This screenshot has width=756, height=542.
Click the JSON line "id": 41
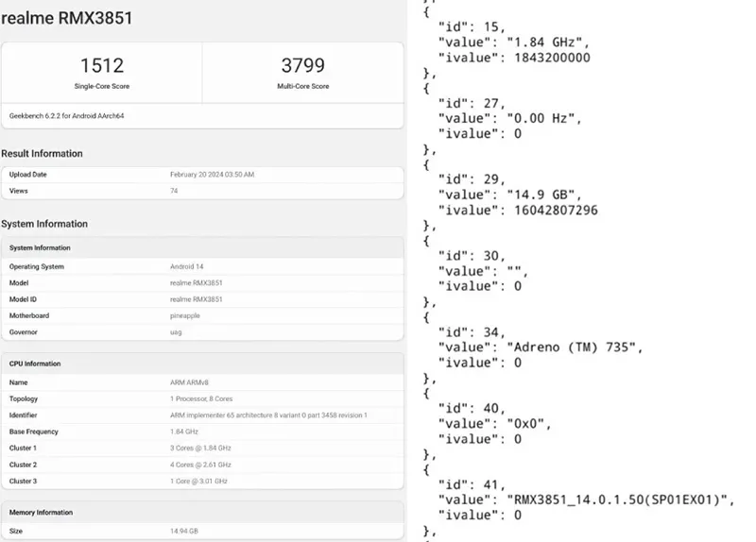tap(472, 484)
